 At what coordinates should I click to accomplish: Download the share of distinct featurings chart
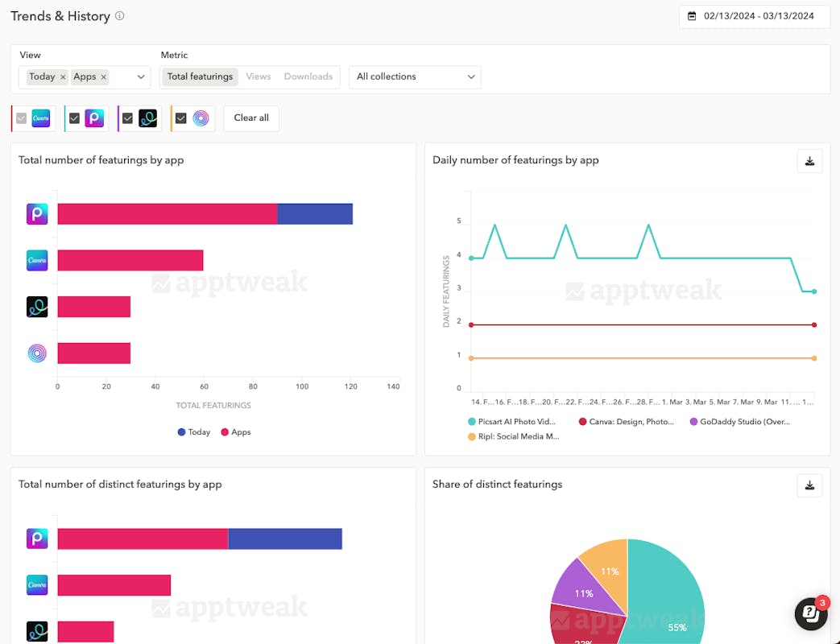coord(809,485)
